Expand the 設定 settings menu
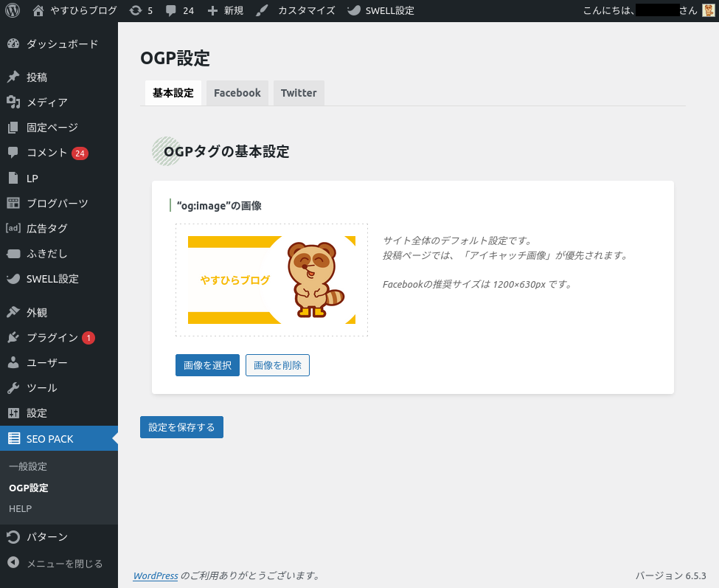This screenshot has width=719, height=588. click(37, 413)
